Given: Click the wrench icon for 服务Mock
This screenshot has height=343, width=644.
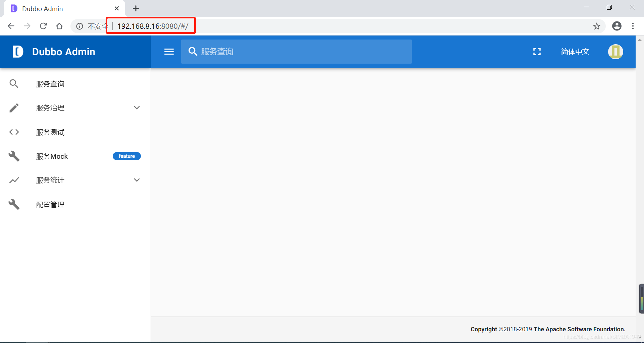Looking at the screenshot, I should point(14,156).
